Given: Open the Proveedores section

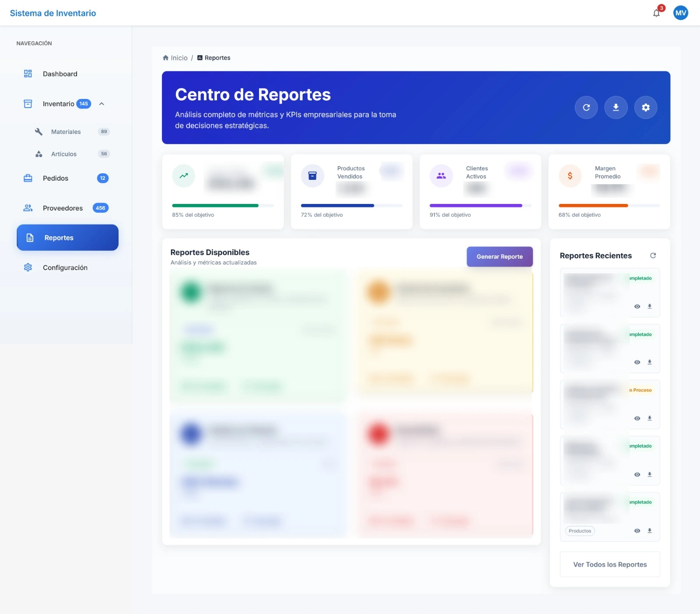Looking at the screenshot, I should pyautogui.click(x=63, y=208).
